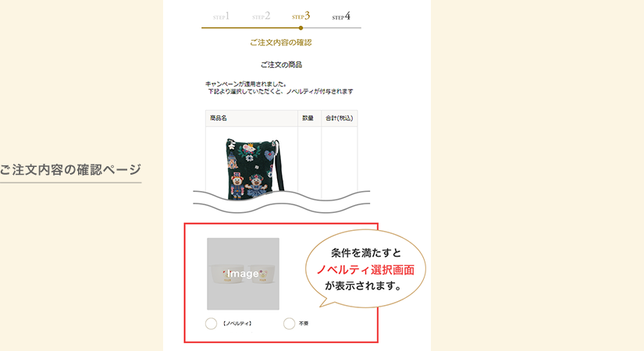This screenshot has width=644, height=351.
Task: Click the 合計(税込) column header
Action: coord(340,119)
